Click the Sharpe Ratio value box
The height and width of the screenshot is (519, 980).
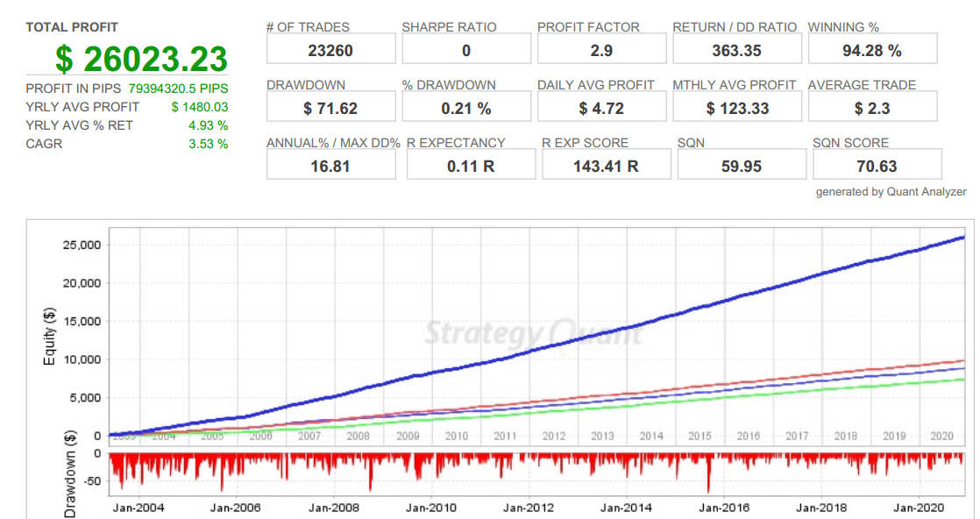click(x=466, y=50)
